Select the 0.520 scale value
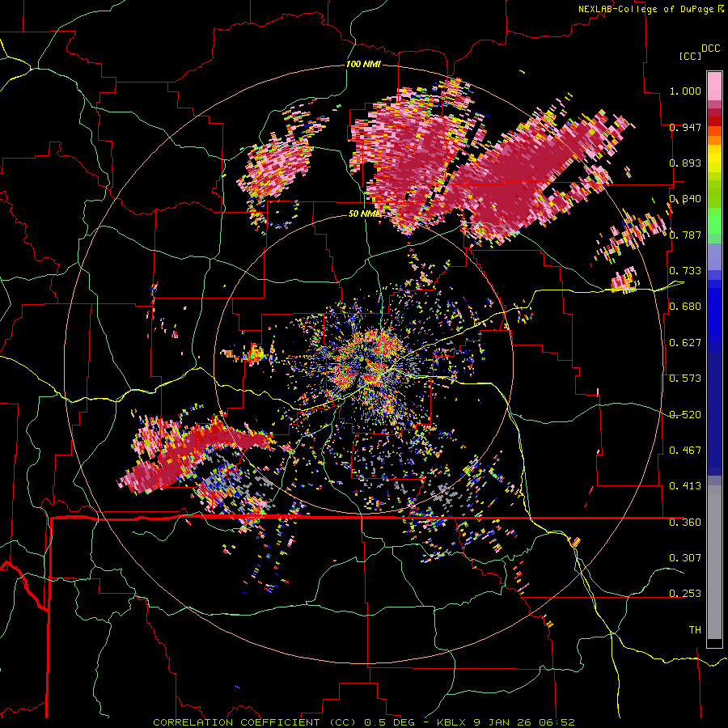728x728 pixels. pos(685,414)
